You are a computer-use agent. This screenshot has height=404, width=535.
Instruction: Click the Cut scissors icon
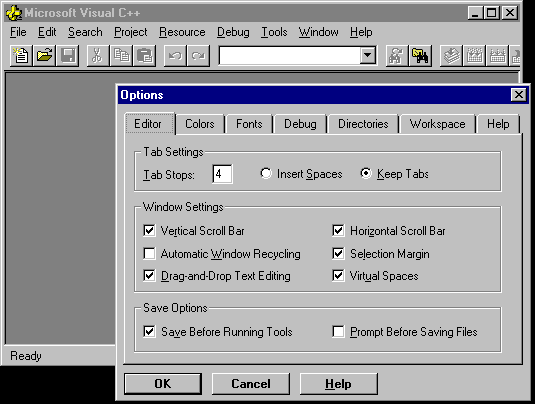pyautogui.click(x=98, y=56)
